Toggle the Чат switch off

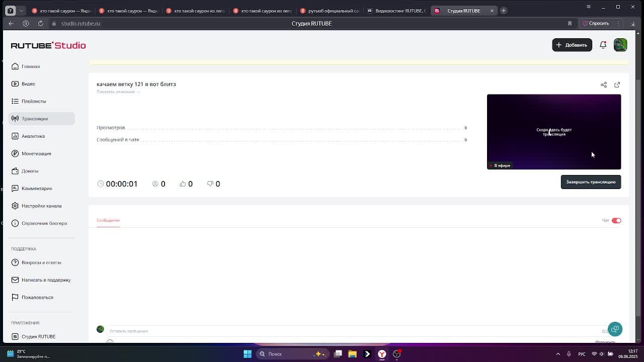tap(616, 220)
